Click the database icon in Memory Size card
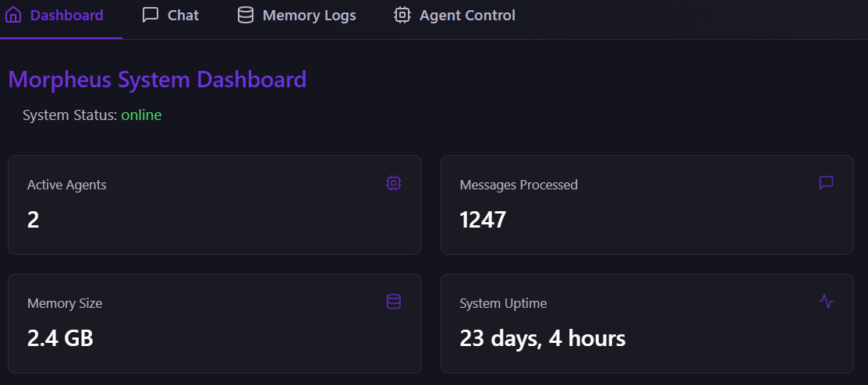The width and height of the screenshot is (868, 385). pos(394,302)
